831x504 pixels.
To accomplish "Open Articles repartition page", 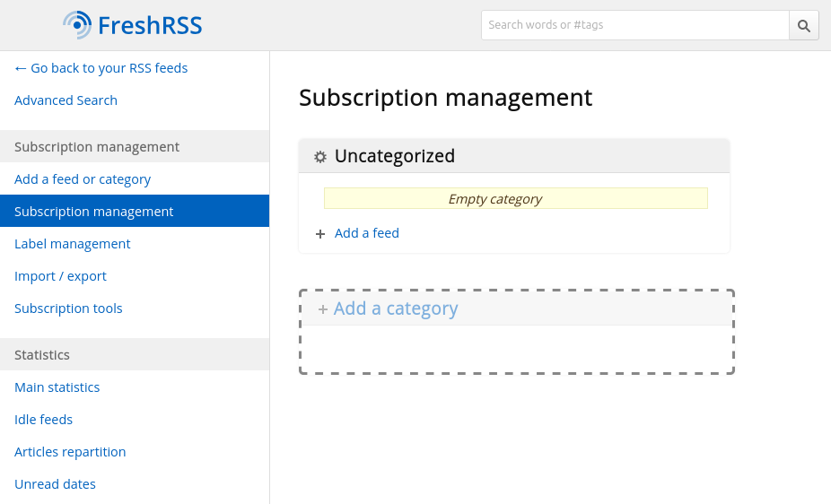I will (70, 452).
